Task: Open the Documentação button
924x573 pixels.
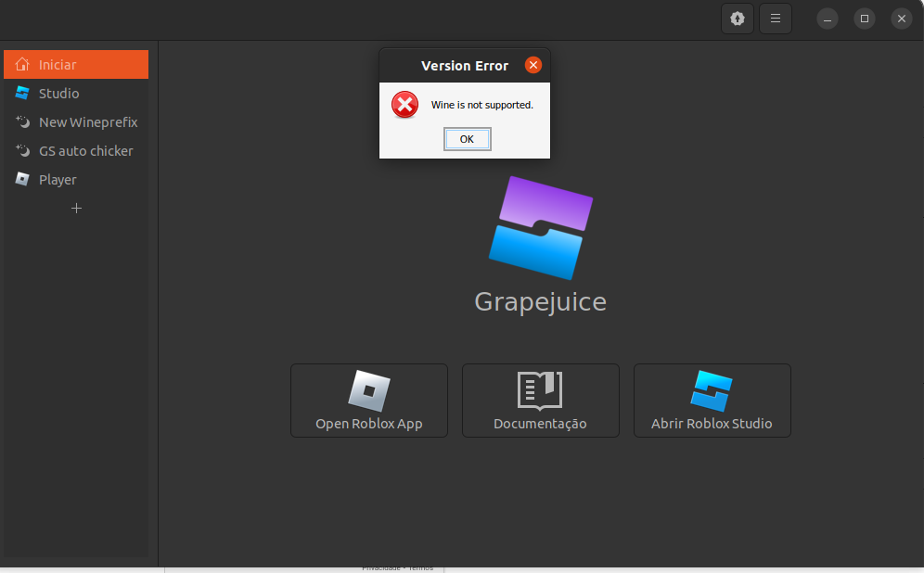Action: click(x=540, y=401)
